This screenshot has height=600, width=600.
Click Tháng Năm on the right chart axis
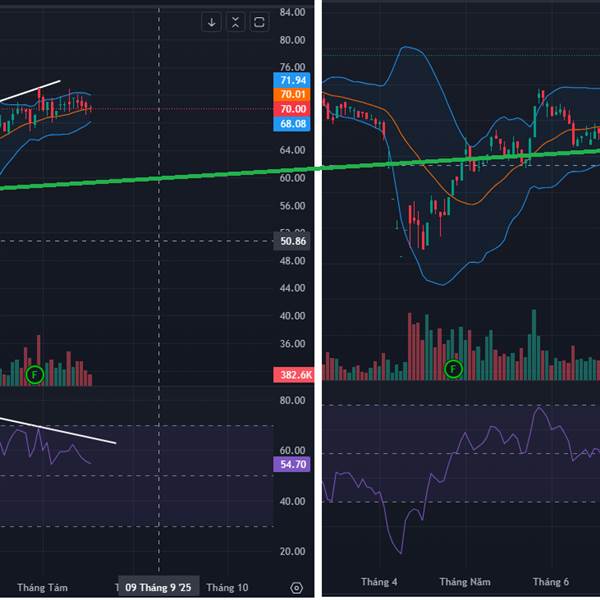(x=465, y=582)
